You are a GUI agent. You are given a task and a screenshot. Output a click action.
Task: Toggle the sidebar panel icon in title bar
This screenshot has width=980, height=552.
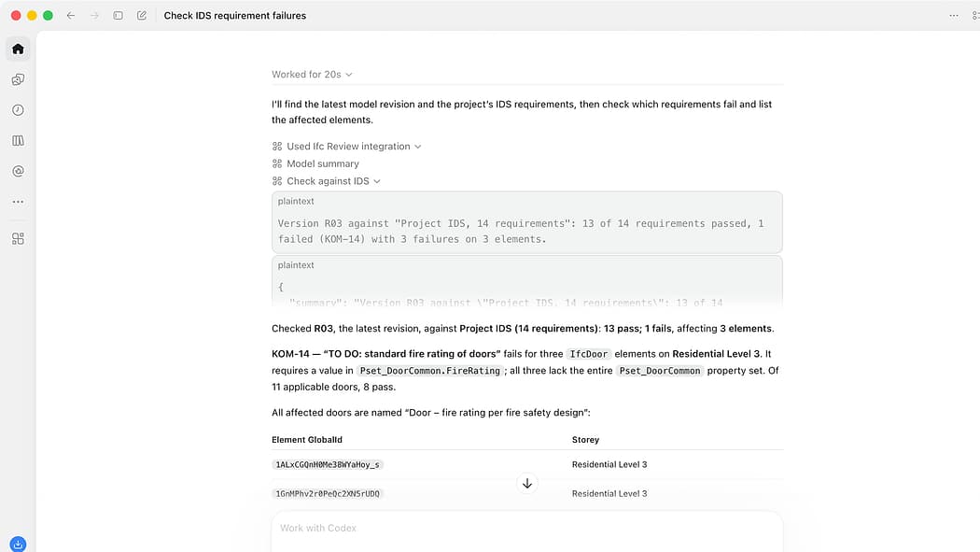[119, 16]
